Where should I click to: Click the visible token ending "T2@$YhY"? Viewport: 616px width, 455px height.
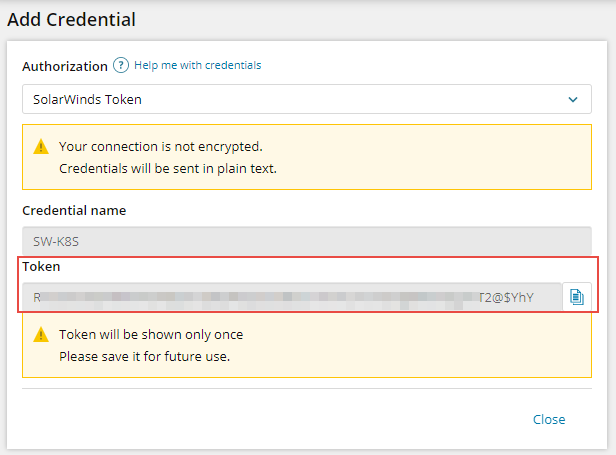coord(506,297)
